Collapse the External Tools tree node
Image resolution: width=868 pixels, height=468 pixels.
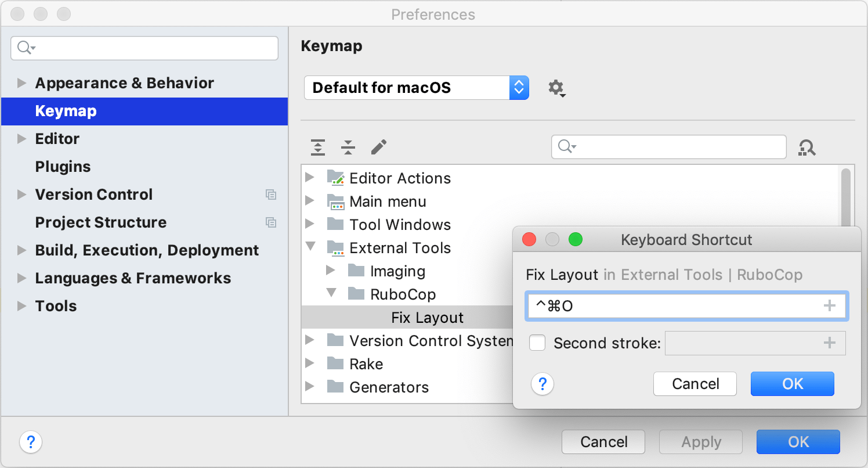click(310, 247)
